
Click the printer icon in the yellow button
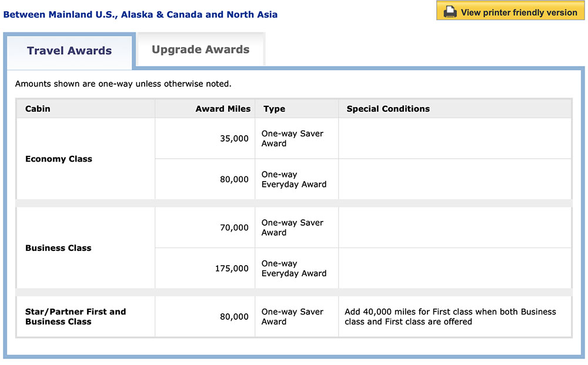pyautogui.click(x=450, y=12)
